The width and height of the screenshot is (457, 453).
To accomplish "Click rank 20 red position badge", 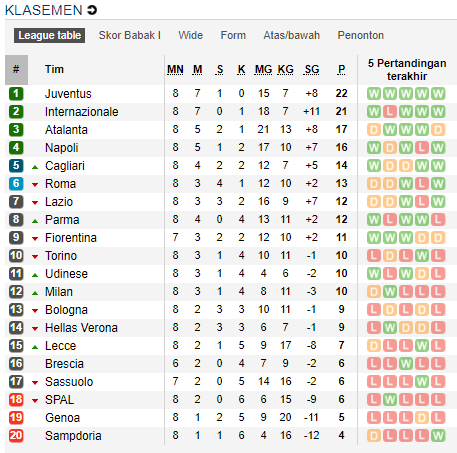I will coord(16,436).
